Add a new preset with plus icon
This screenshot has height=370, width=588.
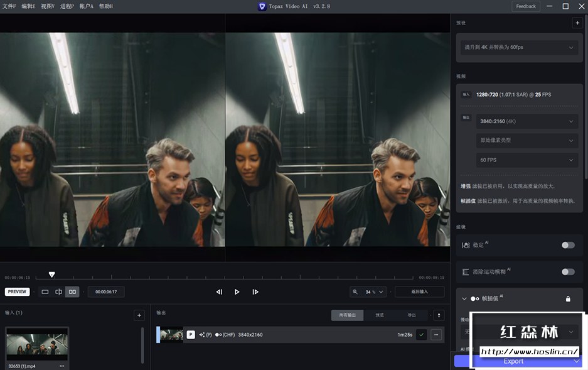(x=577, y=23)
